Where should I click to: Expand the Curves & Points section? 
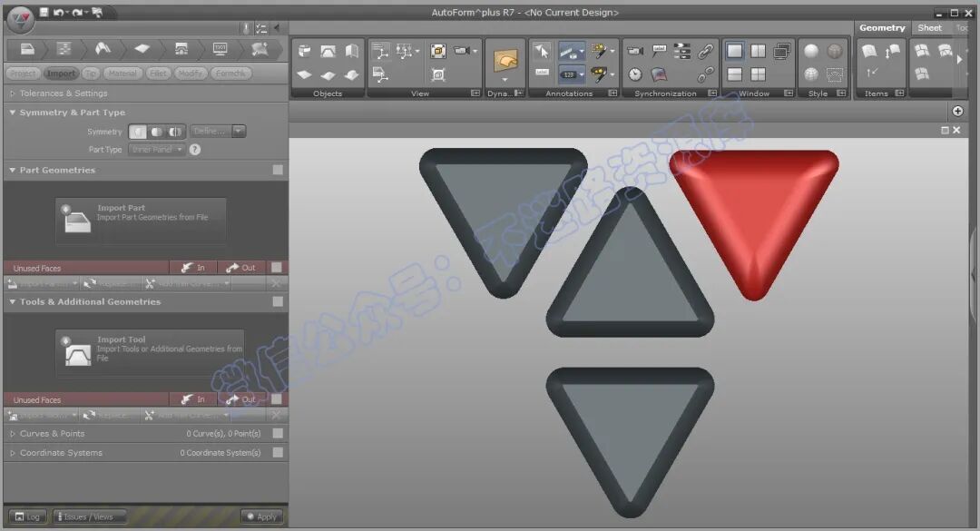[x=13, y=434]
